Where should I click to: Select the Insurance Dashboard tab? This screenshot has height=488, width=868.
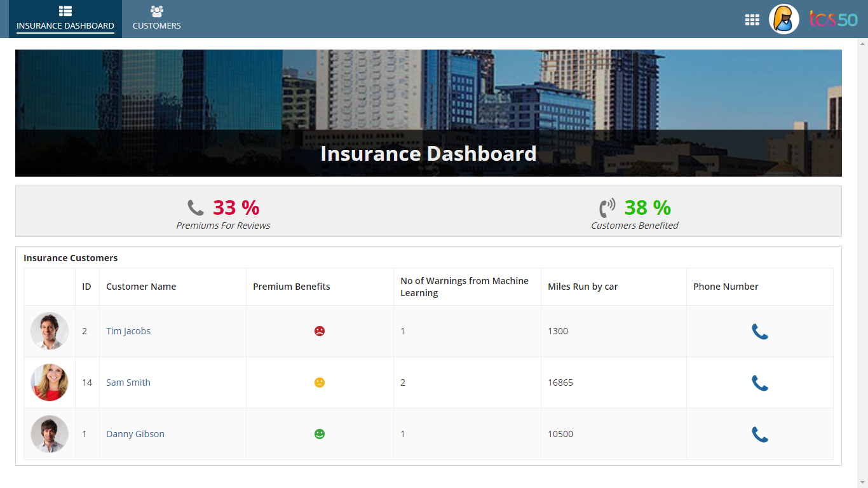(64, 18)
